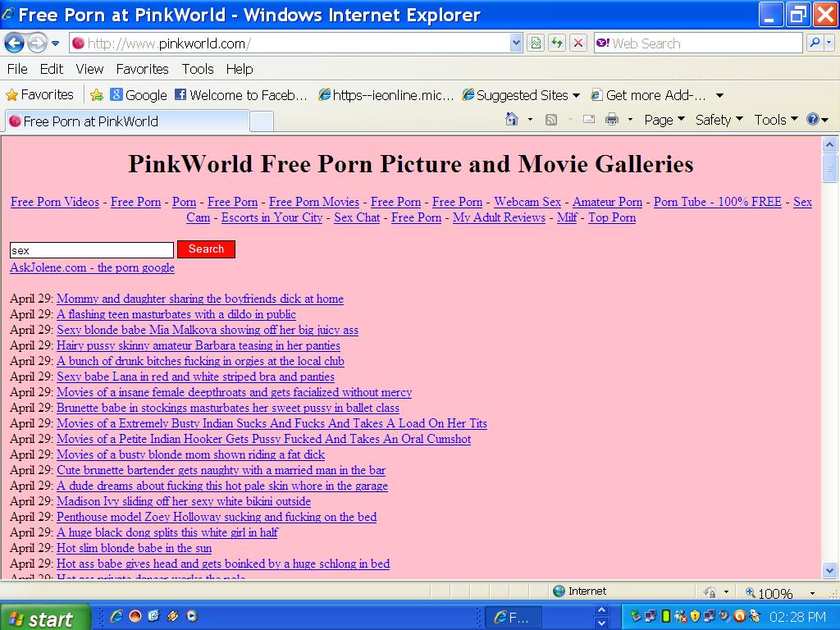Click the first tray icon with green arrow

(636, 616)
